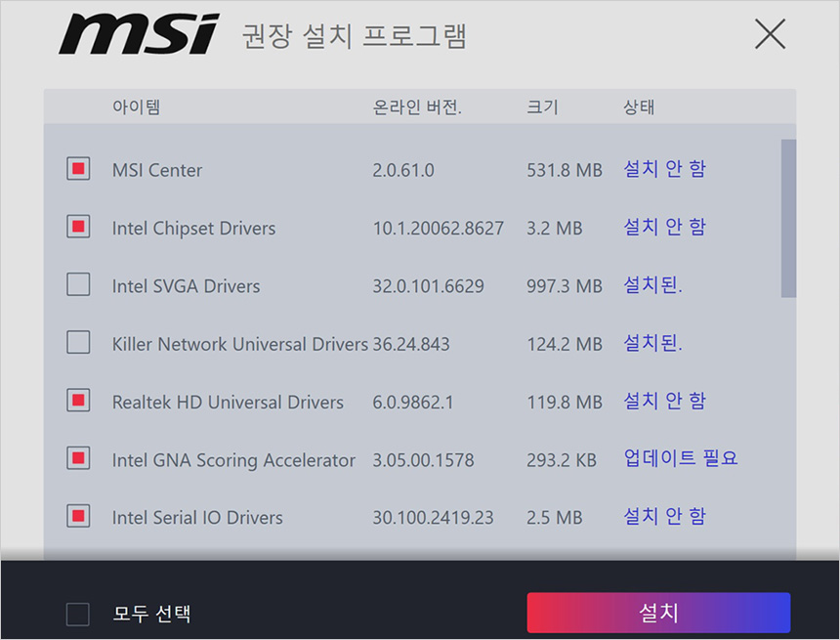
Task: Click the 온라인 버전 column header
Action: [417, 107]
